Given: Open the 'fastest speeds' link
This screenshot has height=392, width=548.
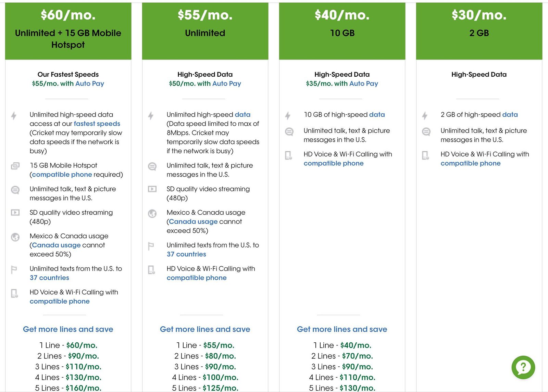Looking at the screenshot, I should coord(97,124).
